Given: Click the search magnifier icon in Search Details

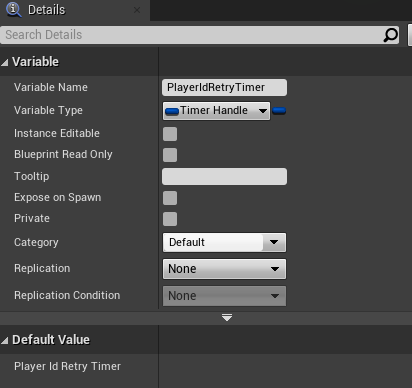Looking at the screenshot, I should 390,35.
